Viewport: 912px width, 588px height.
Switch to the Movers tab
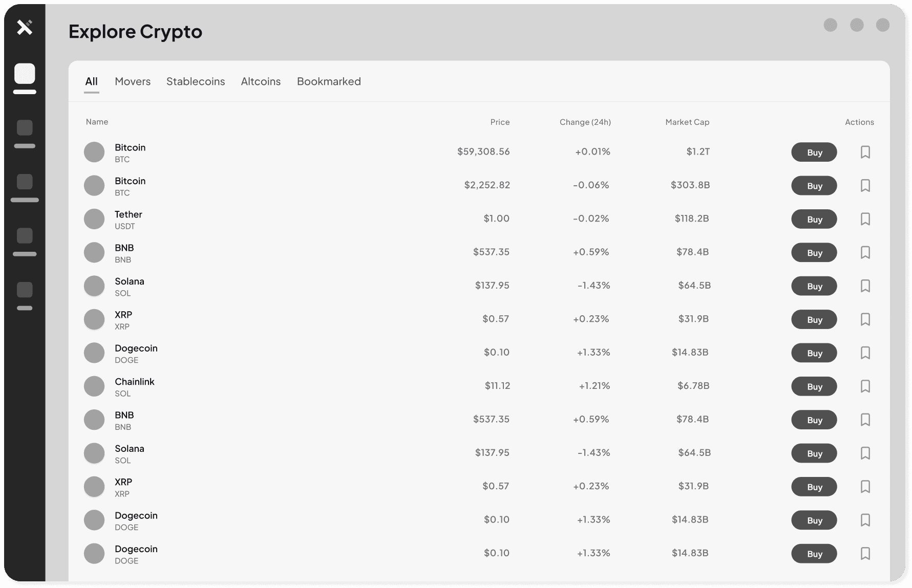133,81
